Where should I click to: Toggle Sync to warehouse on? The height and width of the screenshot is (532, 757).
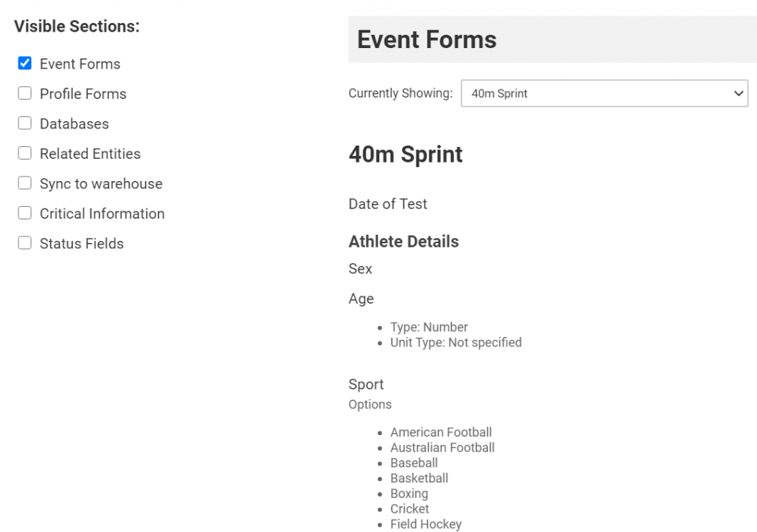(24, 184)
